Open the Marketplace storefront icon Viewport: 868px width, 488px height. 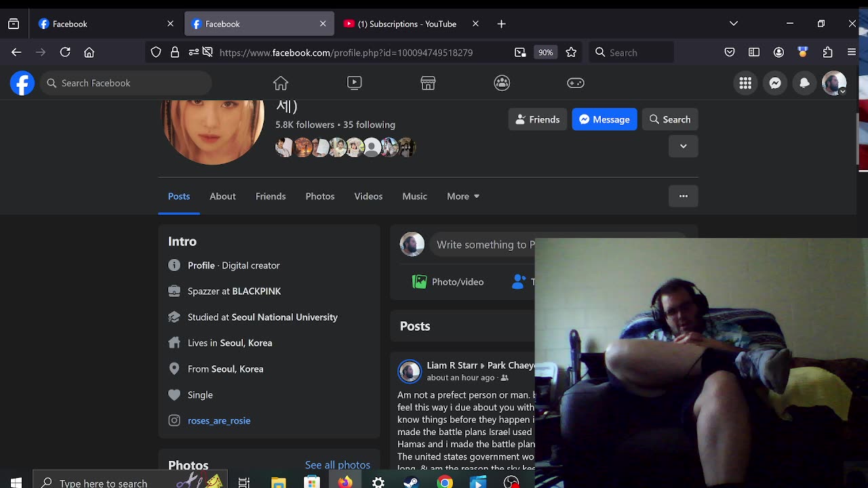(428, 83)
